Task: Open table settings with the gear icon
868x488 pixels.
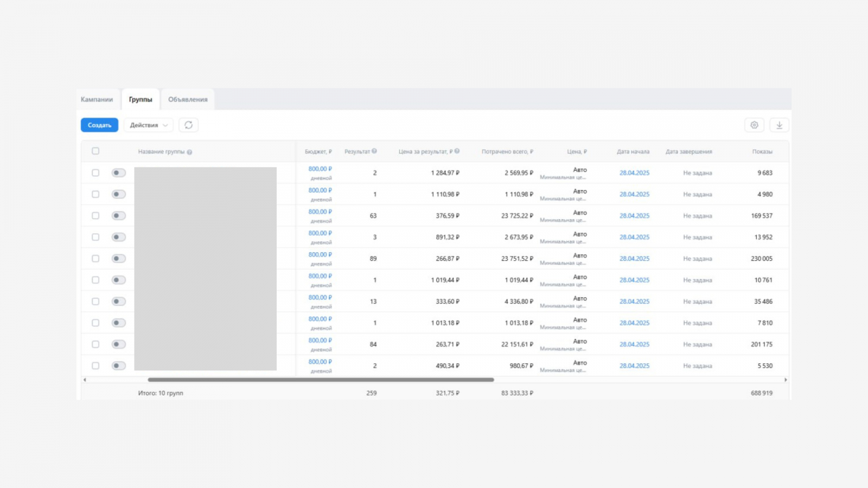Action: click(x=754, y=125)
